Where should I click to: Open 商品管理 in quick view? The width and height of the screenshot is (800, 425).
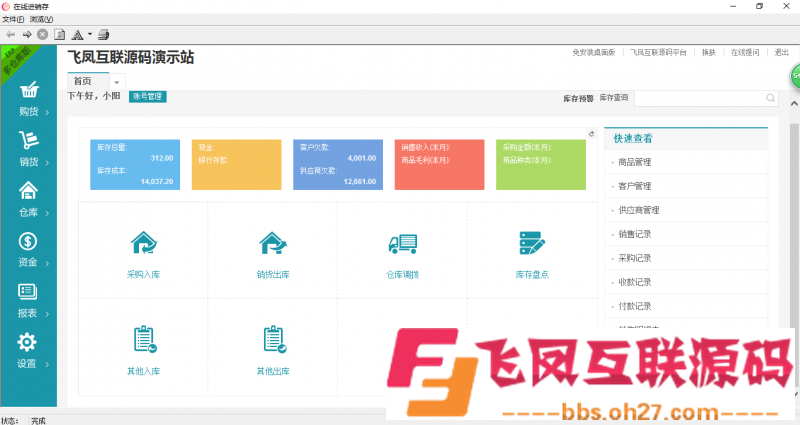(x=635, y=162)
